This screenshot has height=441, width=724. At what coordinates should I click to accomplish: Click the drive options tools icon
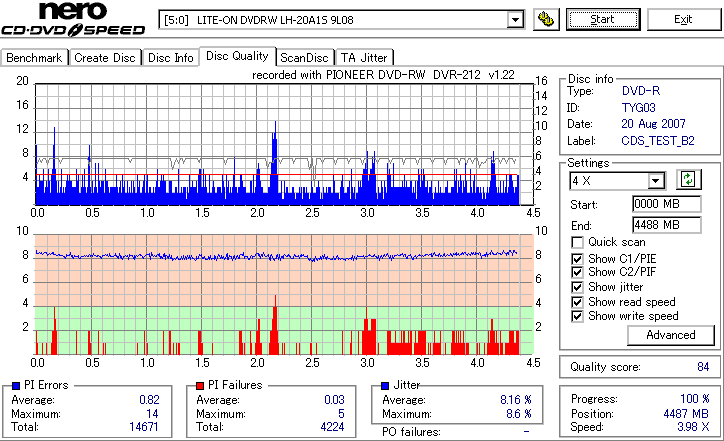tap(546, 19)
